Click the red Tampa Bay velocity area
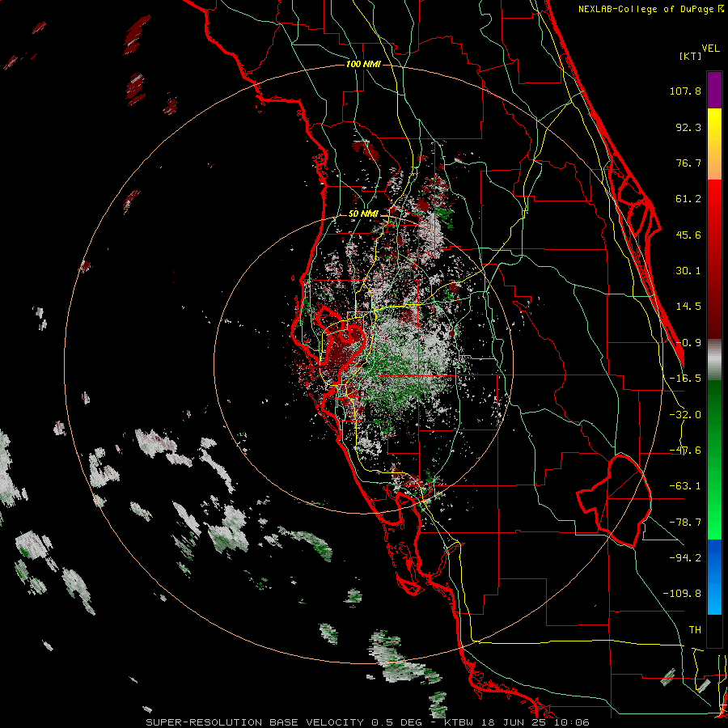728x728 pixels. click(345, 348)
